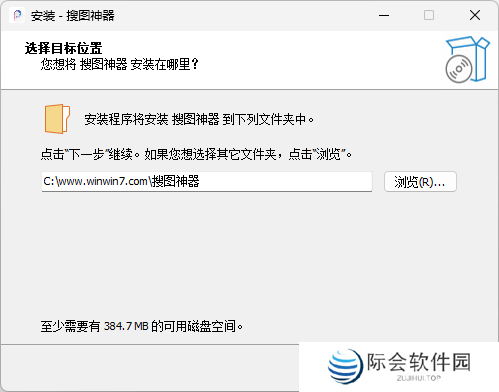Click the heading 选择目标位置

tap(63, 48)
